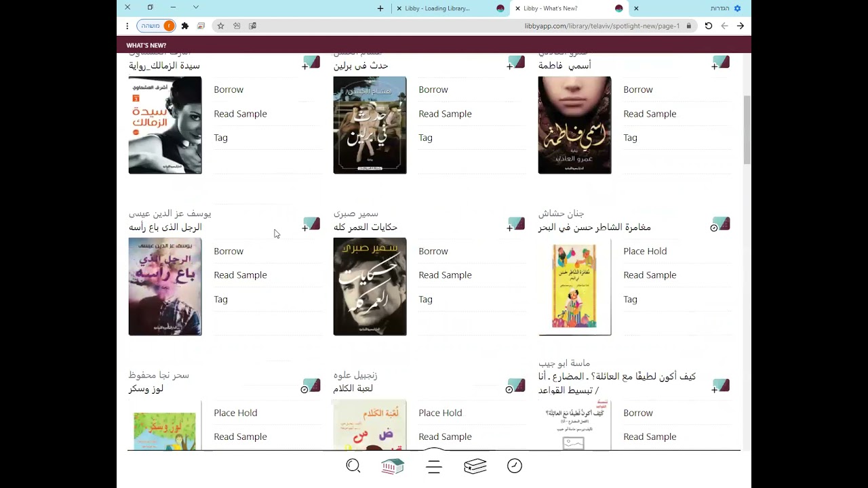The image size is (868, 488).
Task: Read Sample of أسمي فاطمة
Action: coord(650,114)
